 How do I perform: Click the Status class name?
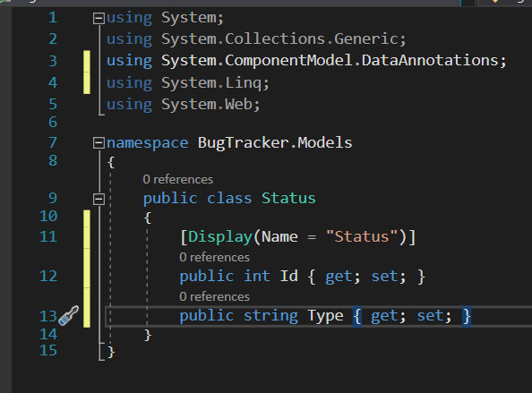(x=288, y=199)
